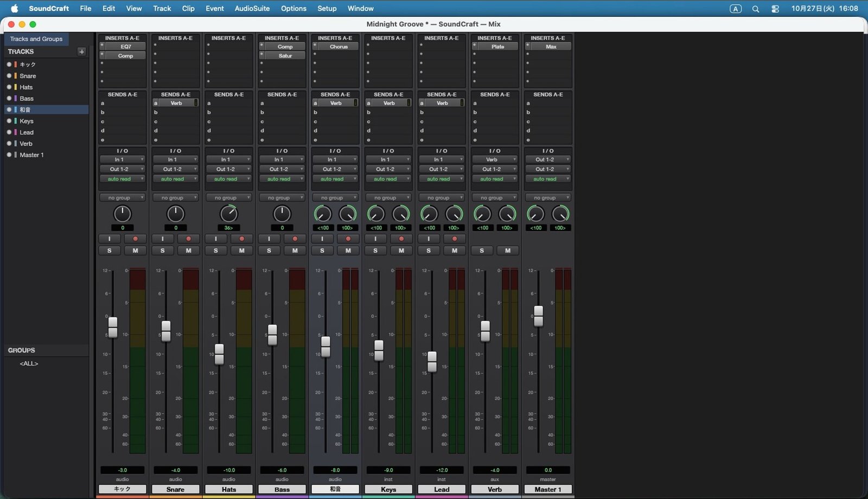Click the Master 1 volume fader handle
Image resolution: width=868 pixels, height=499 pixels.
pos(538,316)
